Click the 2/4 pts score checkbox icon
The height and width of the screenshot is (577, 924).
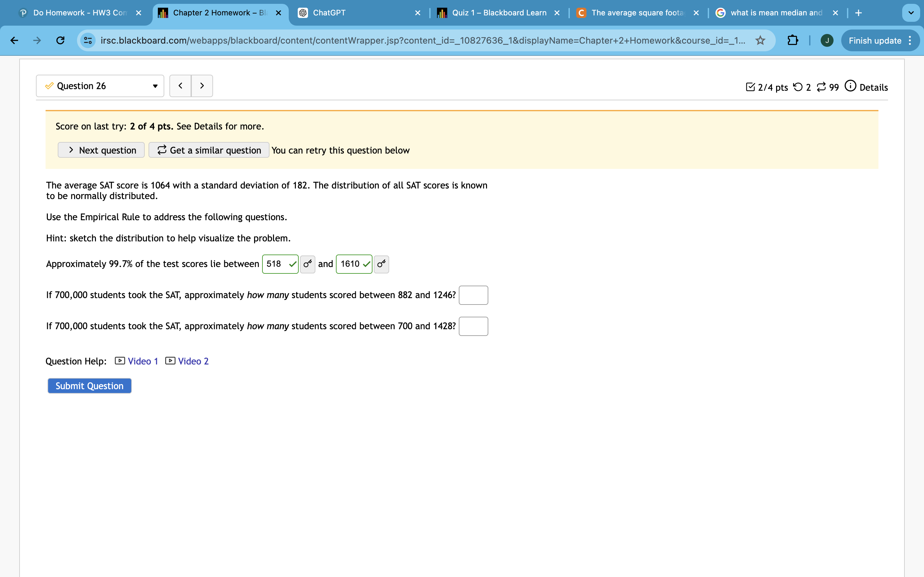coord(751,87)
